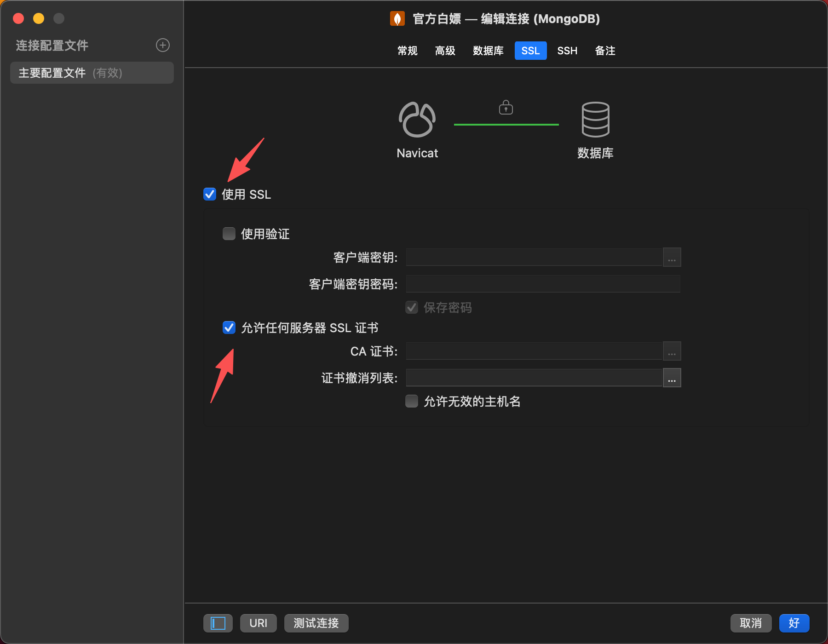Click the Navicat logo icon
Image resolution: width=828 pixels, height=644 pixels.
point(417,120)
